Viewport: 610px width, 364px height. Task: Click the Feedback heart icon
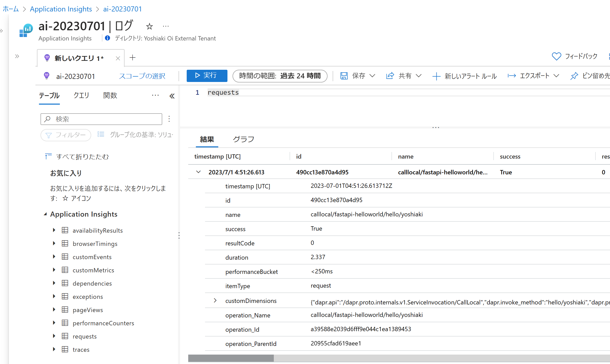click(556, 56)
